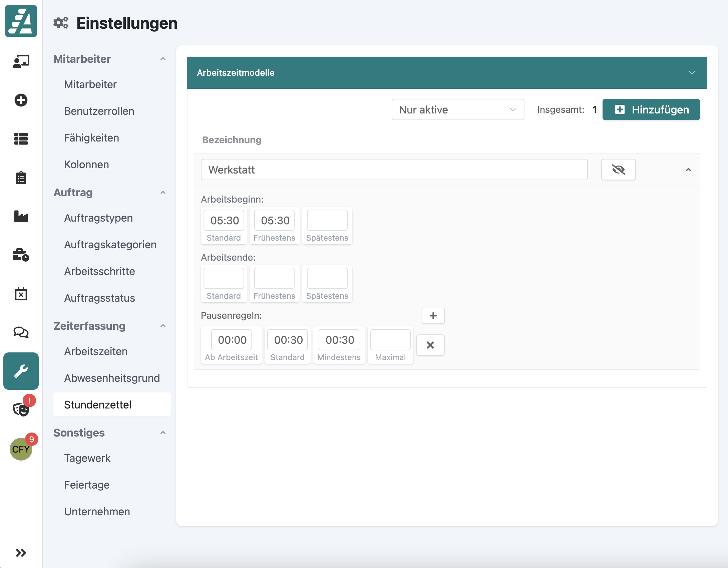728x568 pixels.
Task: Open the clipboard sidebar icon
Action: [x=21, y=178]
